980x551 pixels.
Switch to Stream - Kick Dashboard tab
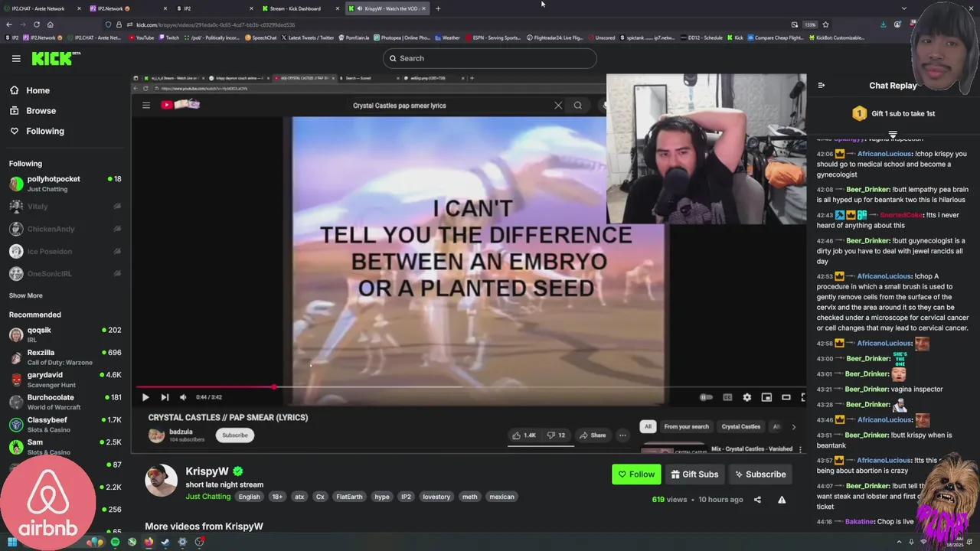pos(300,8)
